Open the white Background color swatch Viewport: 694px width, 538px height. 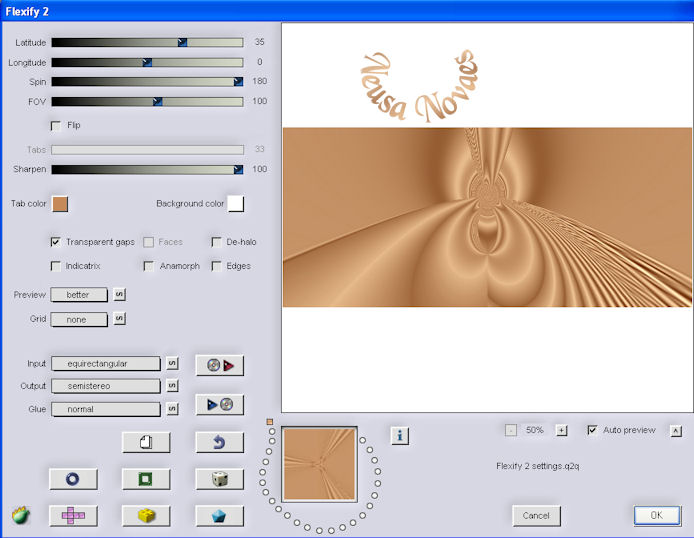236,204
